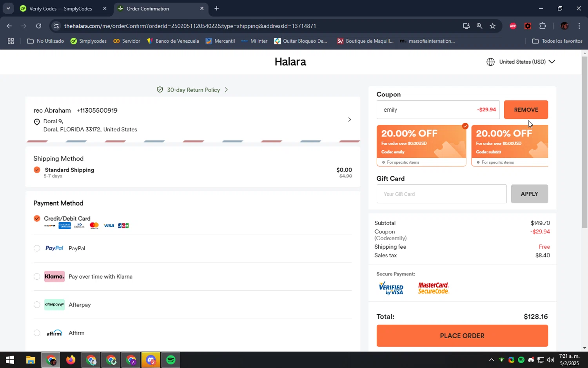Choose the Klarna payment radio button

37,277
